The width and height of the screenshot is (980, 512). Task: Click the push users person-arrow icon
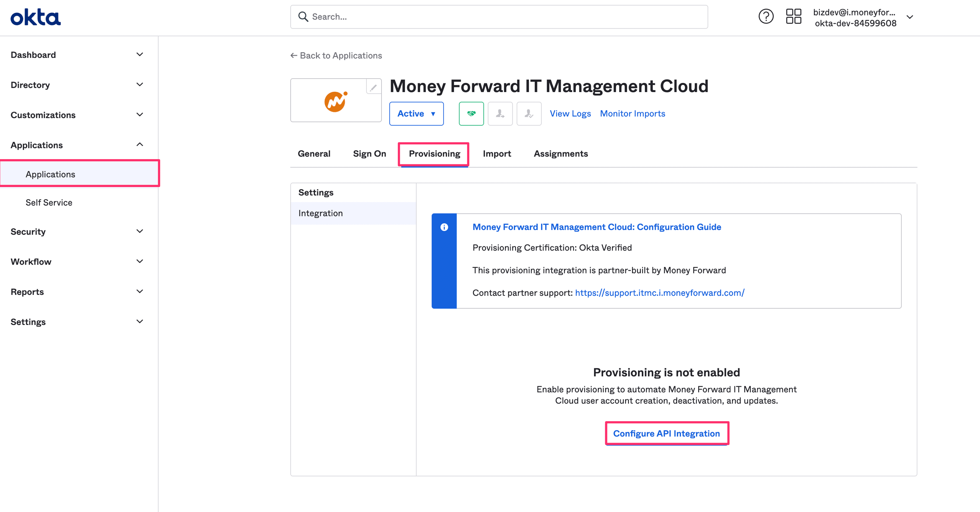tap(500, 114)
